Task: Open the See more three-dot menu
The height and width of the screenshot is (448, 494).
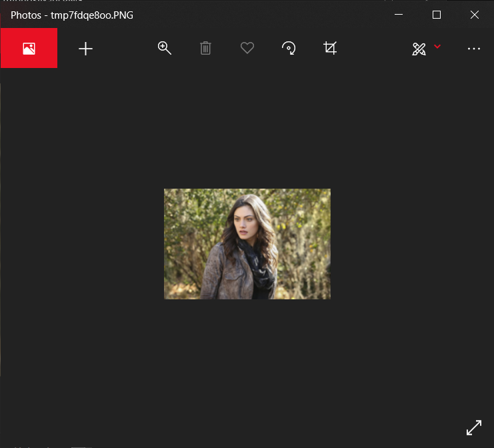Action: (x=474, y=49)
